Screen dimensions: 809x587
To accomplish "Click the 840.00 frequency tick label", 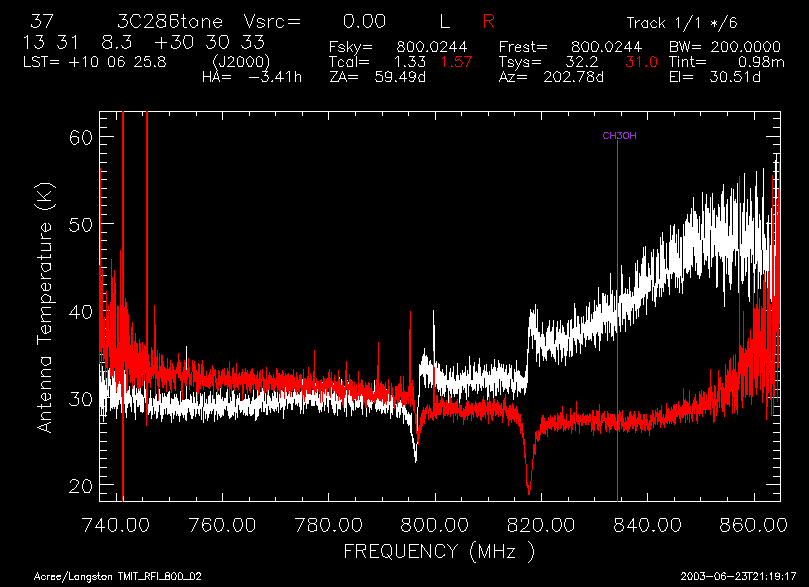I will (647, 525).
